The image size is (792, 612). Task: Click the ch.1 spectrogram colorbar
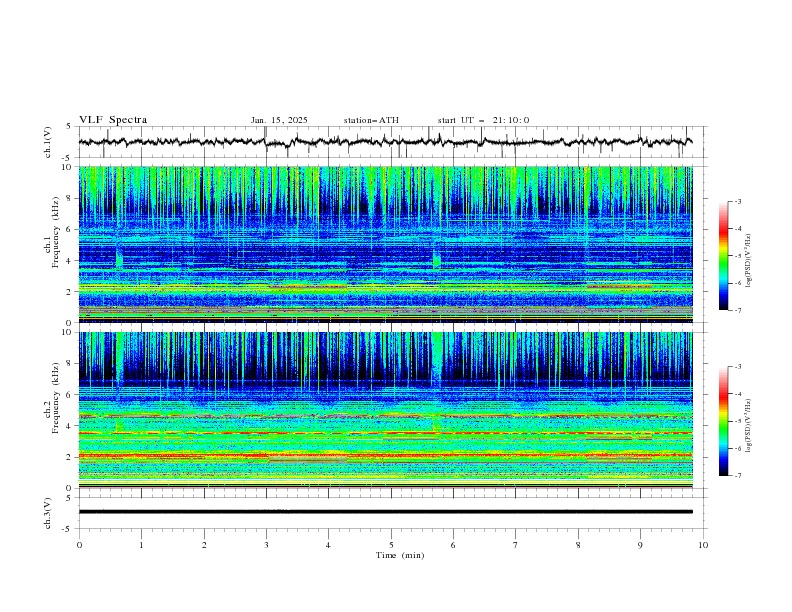click(x=723, y=256)
